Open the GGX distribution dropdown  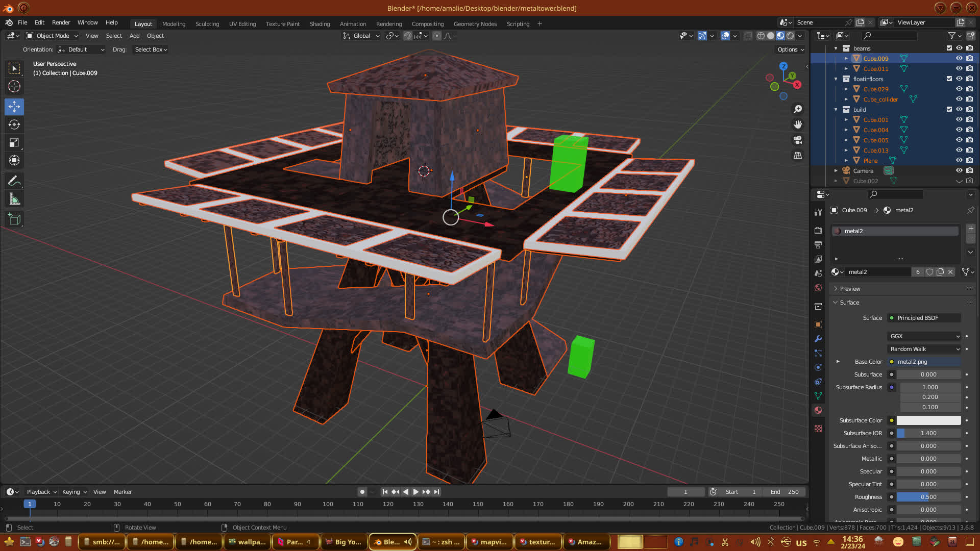tap(924, 336)
